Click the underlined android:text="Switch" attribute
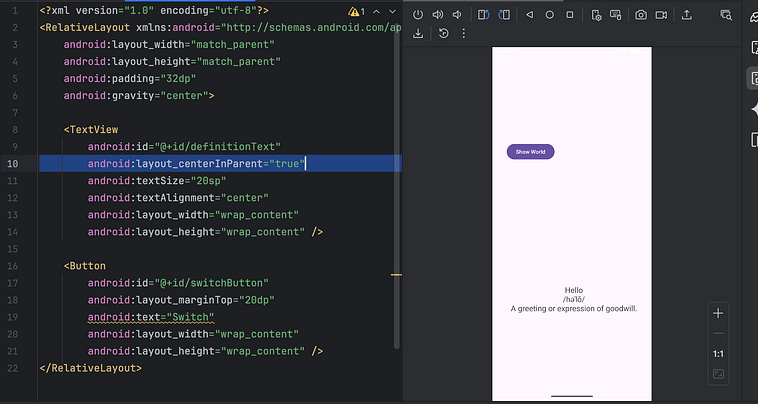The width and height of the screenshot is (758, 404). pos(151,317)
